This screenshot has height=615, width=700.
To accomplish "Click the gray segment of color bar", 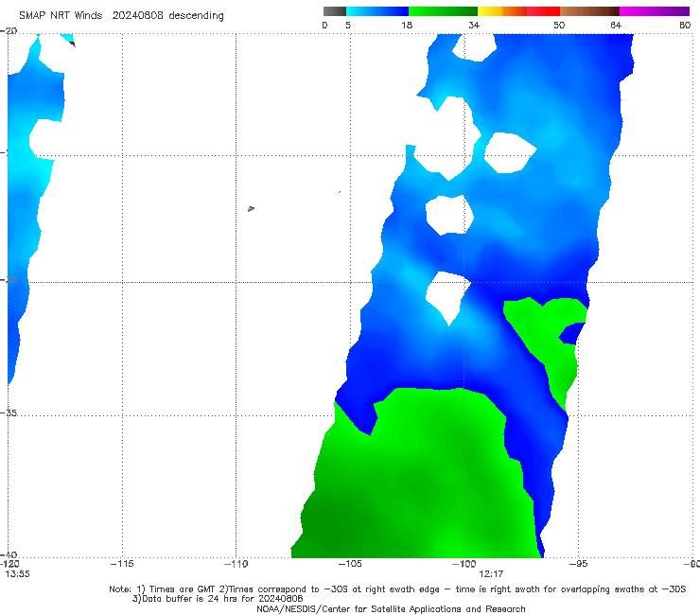I will click(335, 11).
